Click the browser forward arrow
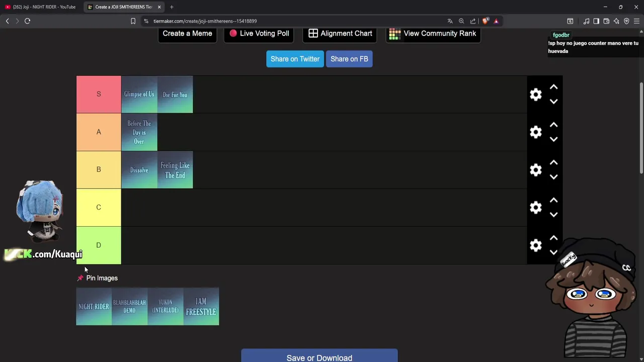This screenshot has width=644, height=362. click(x=17, y=21)
